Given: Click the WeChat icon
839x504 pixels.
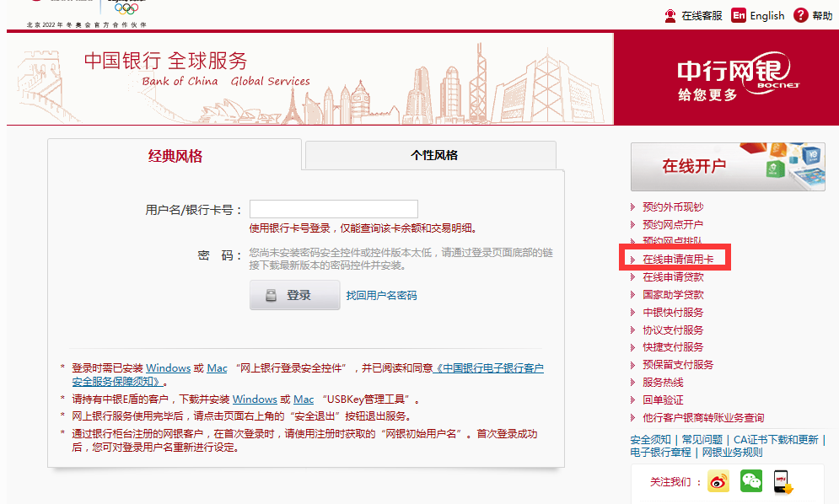Looking at the screenshot, I should tap(750, 481).
